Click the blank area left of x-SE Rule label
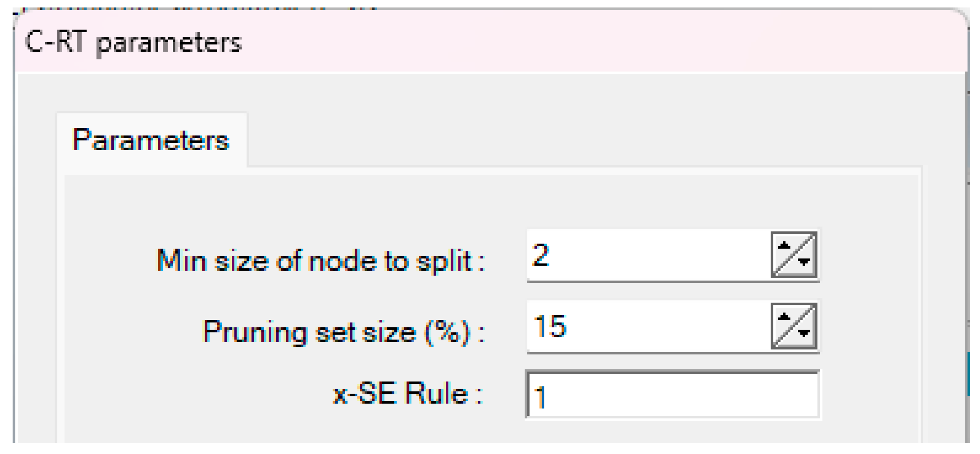 pos(197,395)
